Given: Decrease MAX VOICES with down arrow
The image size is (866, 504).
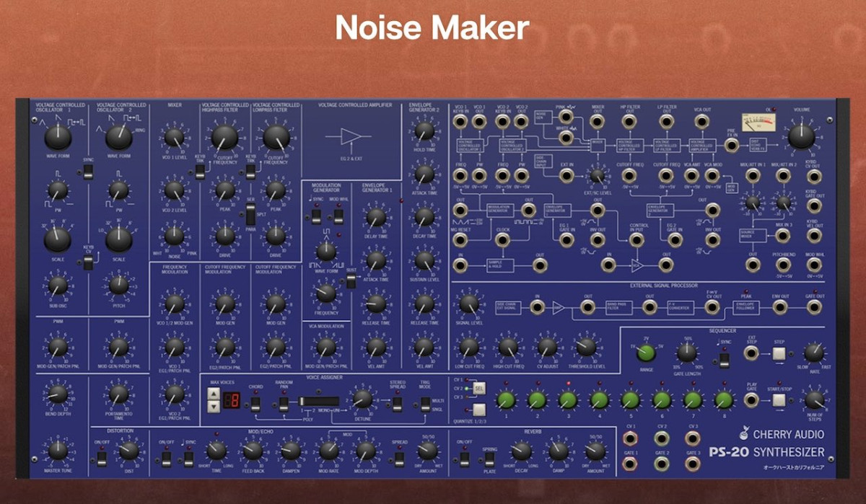Looking at the screenshot, I should click(x=214, y=407).
